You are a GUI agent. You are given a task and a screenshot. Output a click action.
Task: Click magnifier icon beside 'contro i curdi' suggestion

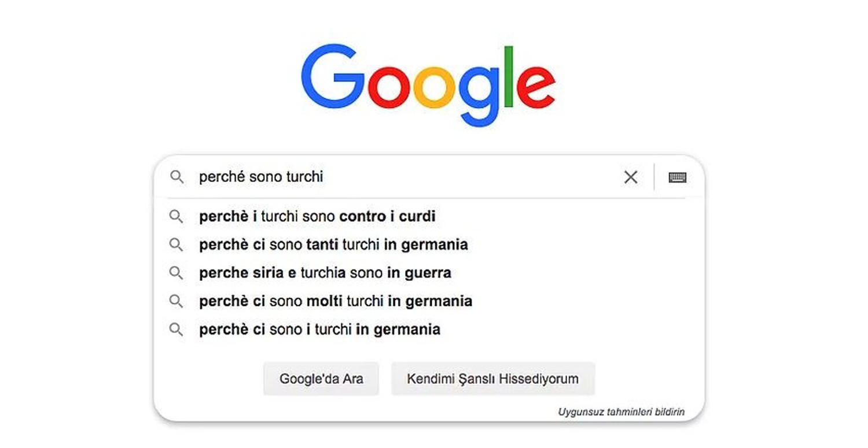176,217
